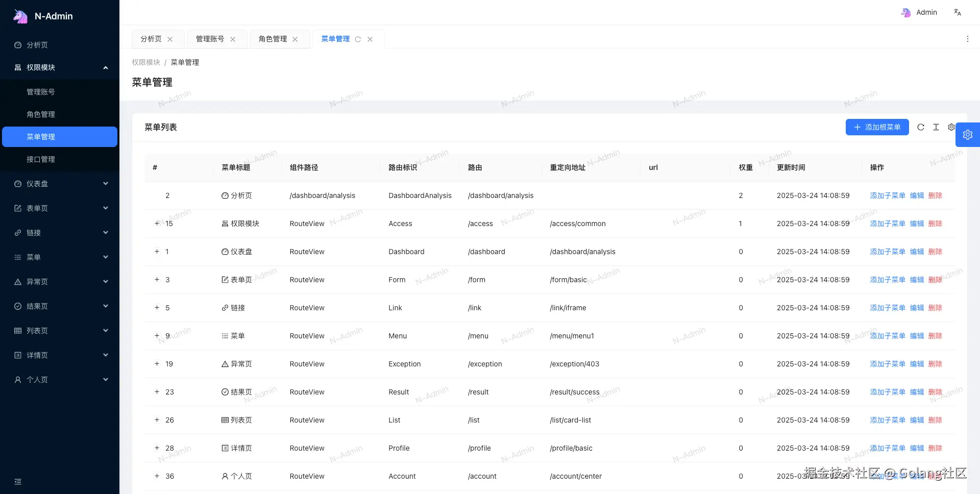This screenshot has width=980, height=494.
Task: Switch to the 角色管理 tab
Action: (x=273, y=39)
